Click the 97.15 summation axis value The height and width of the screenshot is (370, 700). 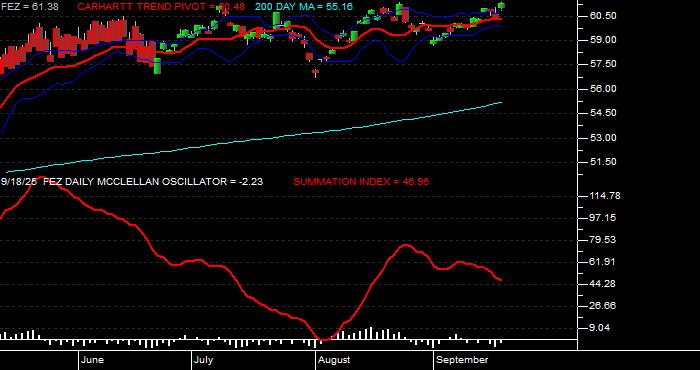pyautogui.click(x=604, y=217)
